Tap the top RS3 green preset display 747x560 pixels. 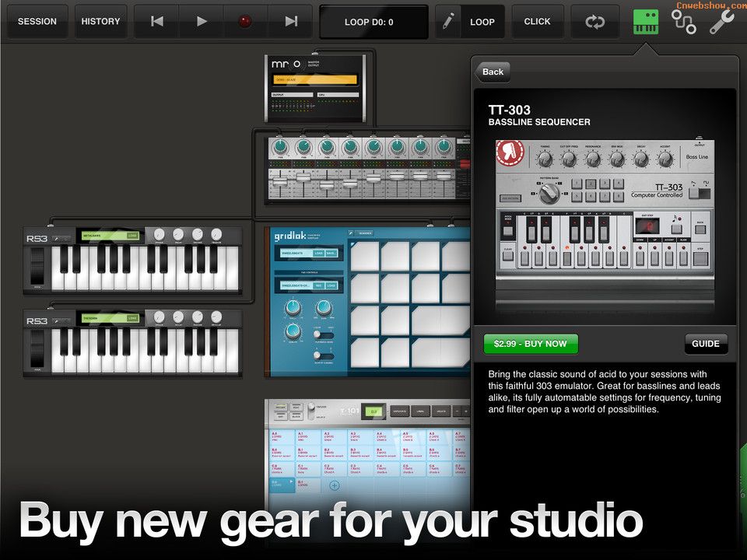110,235
